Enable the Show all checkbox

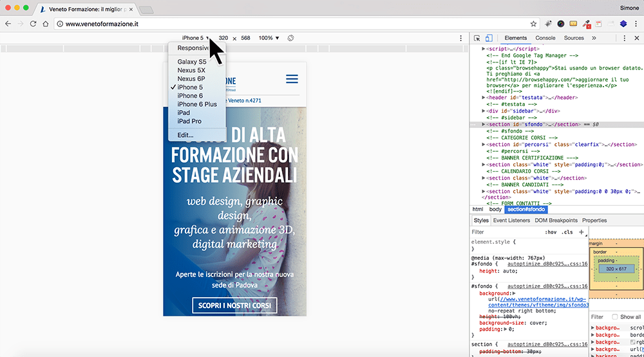(x=614, y=316)
